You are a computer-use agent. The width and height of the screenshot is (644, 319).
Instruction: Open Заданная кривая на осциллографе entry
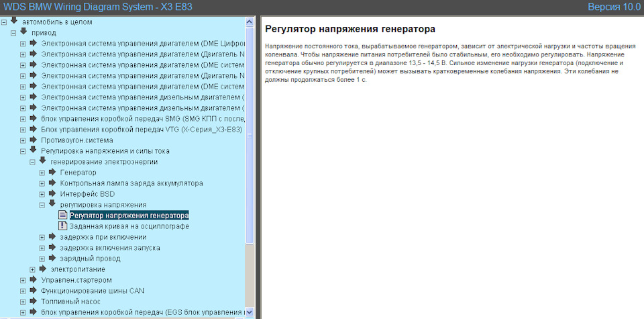(129, 226)
